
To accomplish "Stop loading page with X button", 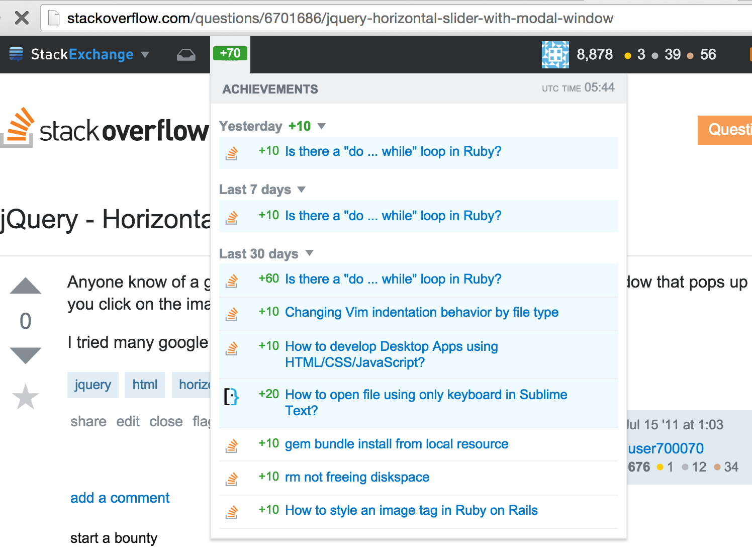I will click(22, 19).
